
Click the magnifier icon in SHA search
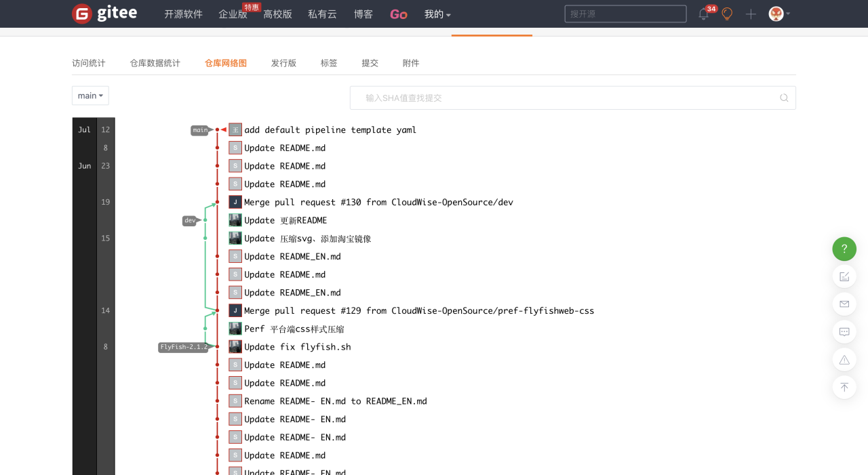[x=784, y=98]
